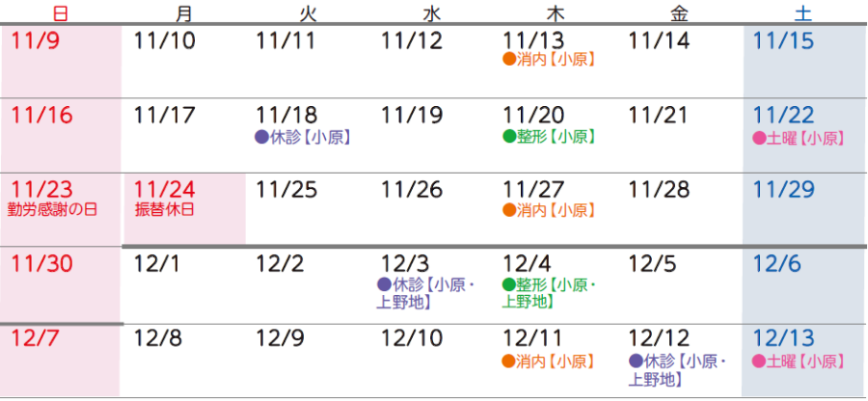868x401 pixels.
Task: Click the green 整形 dot on 11/20
Action: point(510,137)
